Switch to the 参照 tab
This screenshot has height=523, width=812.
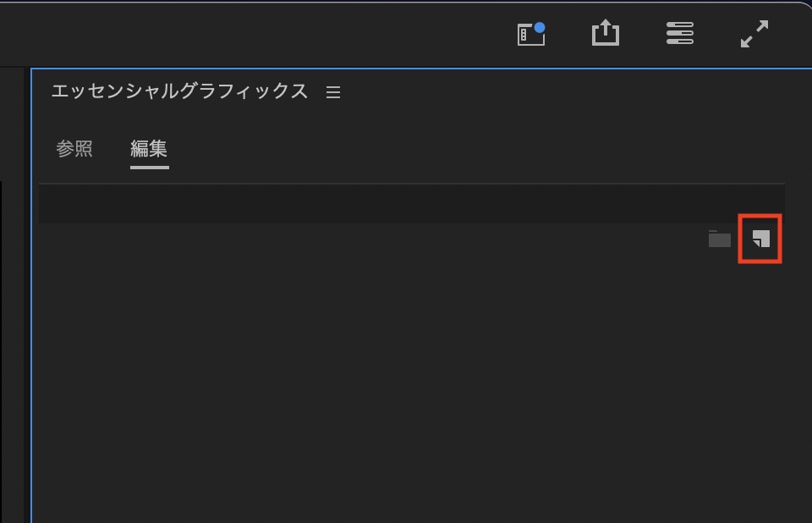point(74,149)
